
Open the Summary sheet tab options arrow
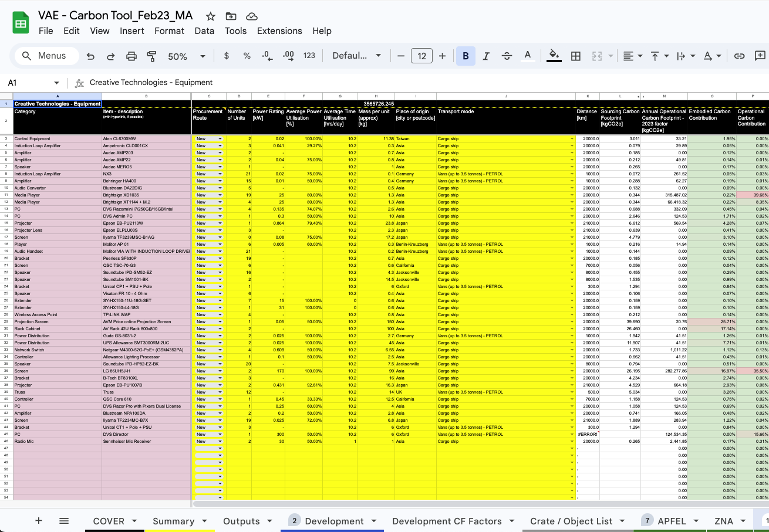coord(204,521)
